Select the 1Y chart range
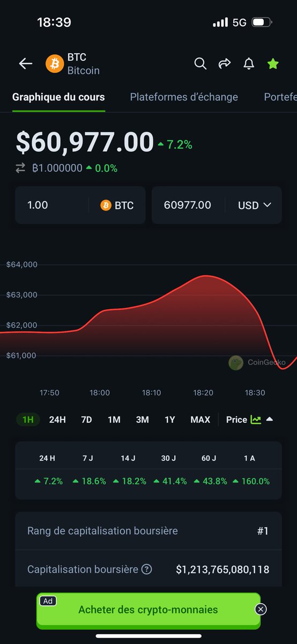297x644 pixels. 170,420
